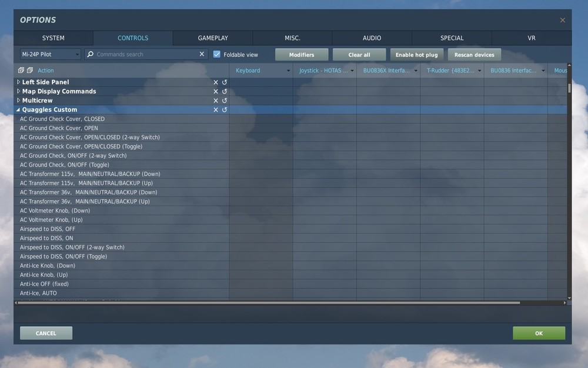Select 'Airspeed to DISS, ON/OFF (Toggle)' row

point(122,256)
